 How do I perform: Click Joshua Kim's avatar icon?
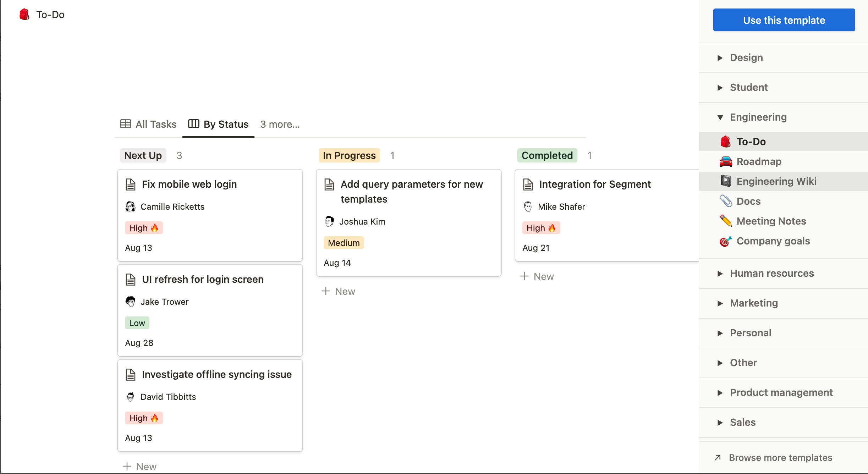coord(329,221)
